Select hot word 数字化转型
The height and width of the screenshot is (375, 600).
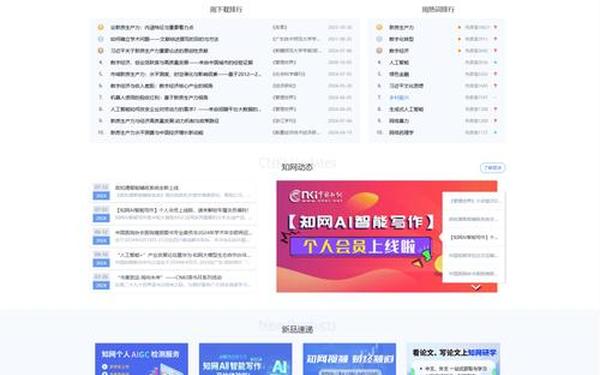point(401,39)
